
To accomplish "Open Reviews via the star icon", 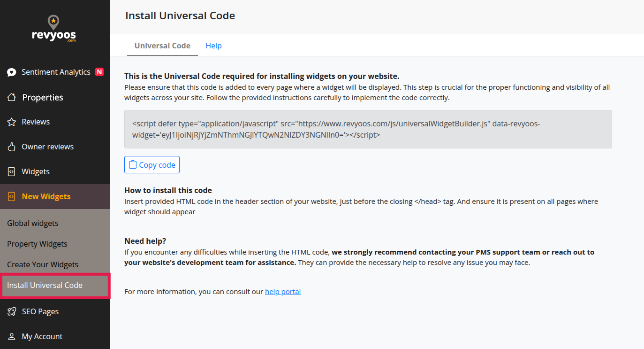I will 11,121.
